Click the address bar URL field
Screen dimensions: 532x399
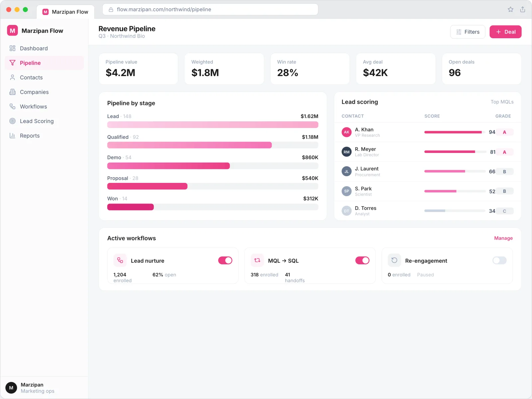click(x=210, y=9)
